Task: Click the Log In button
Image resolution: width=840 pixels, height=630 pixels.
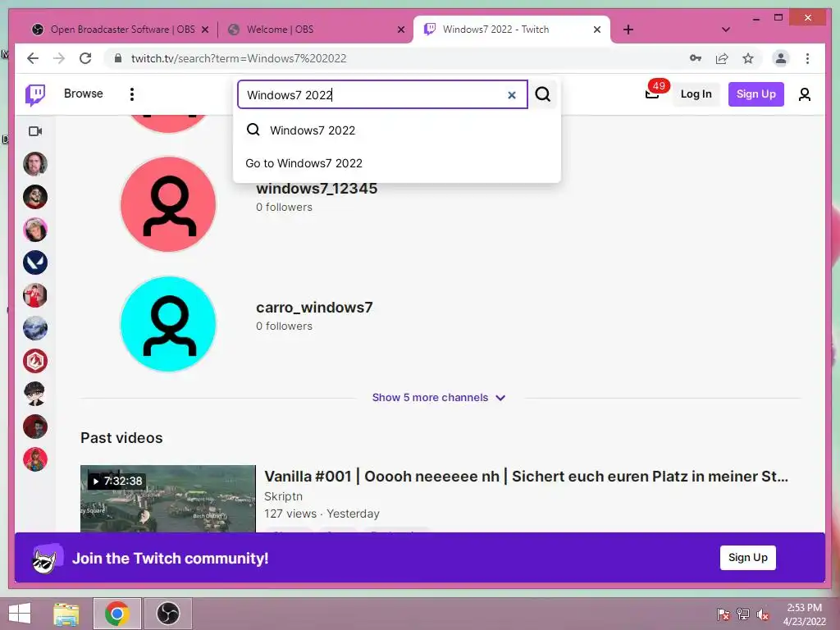Action: pos(696,94)
